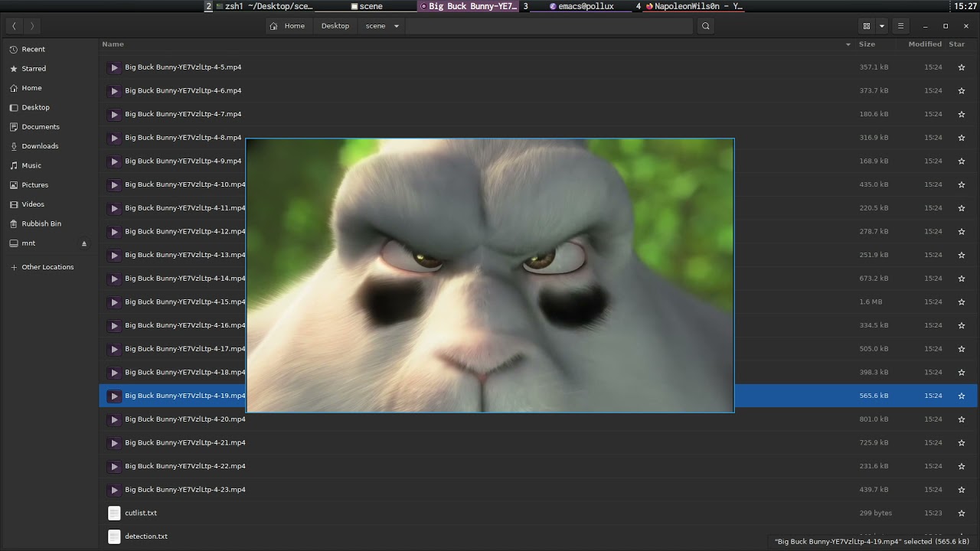Select Big Buck Bunny-YE7VzlLtp-4-20.mp4

(x=185, y=419)
